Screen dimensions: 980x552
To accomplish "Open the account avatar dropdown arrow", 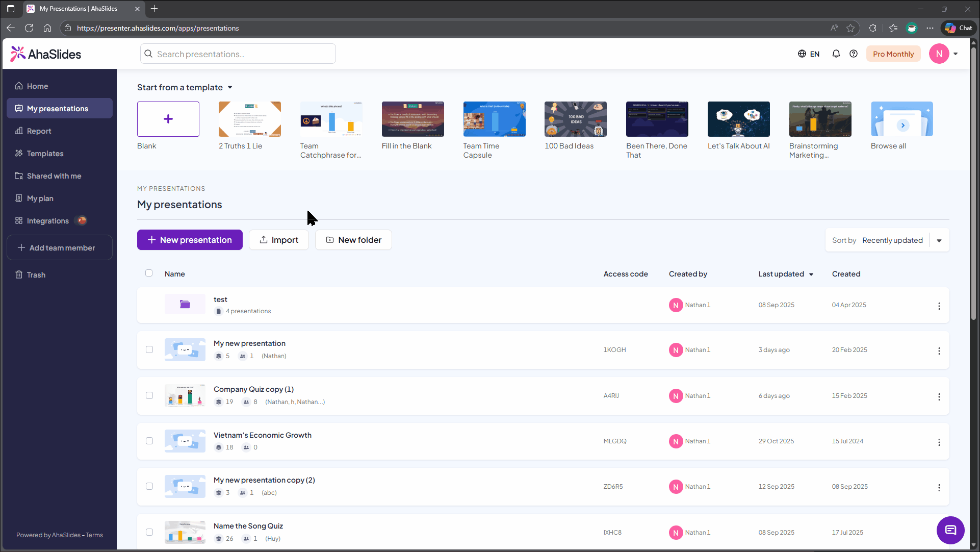I will 956,54.
